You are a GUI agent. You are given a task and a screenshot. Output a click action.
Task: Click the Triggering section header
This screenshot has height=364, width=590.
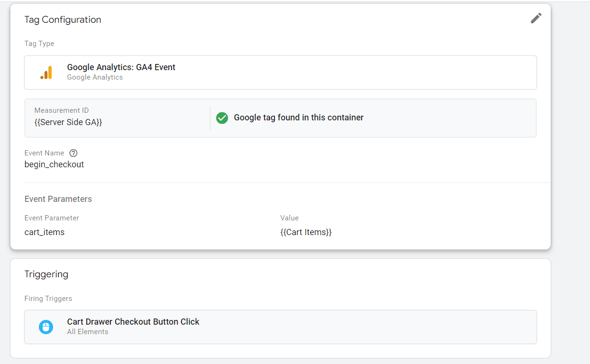(x=46, y=274)
